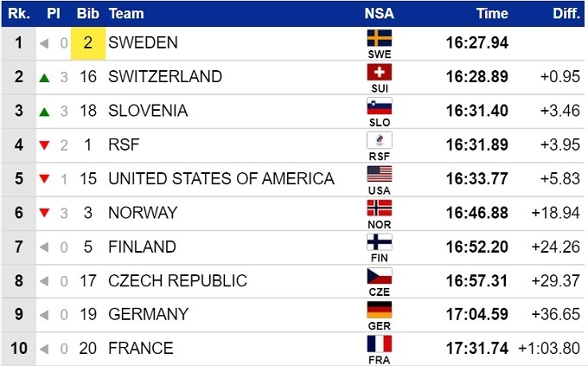Sort by the Bib column header
The height and width of the screenshot is (366, 588).
[x=87, y=14]
